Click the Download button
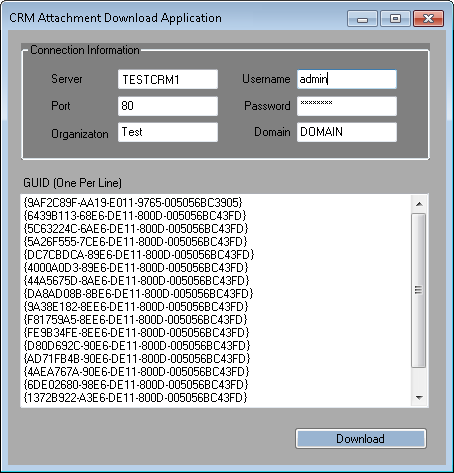Image resolution: width=454 pixels, height=473 pixels. 361,439
